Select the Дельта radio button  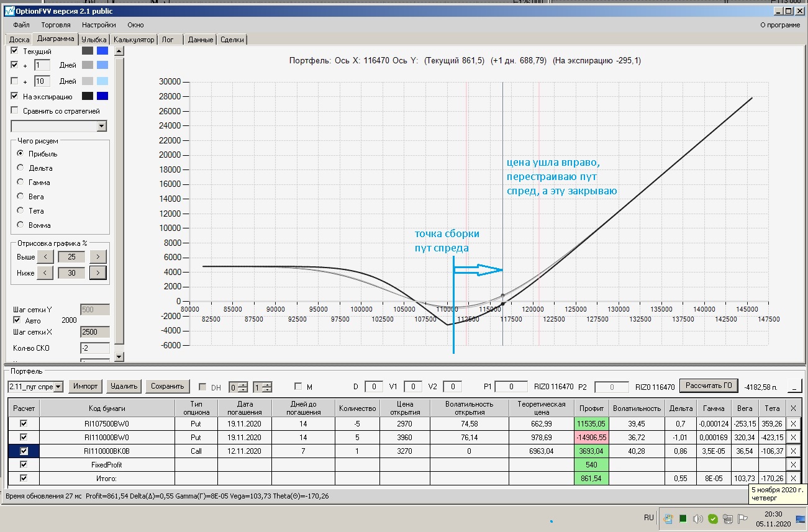pos(20,168)
